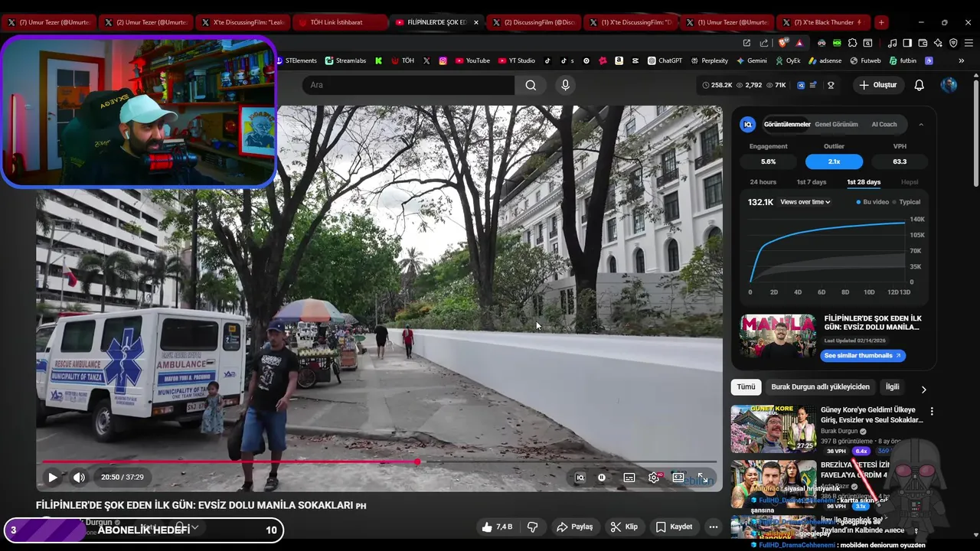Toggle the Bu video chart legend

[873, 202]
